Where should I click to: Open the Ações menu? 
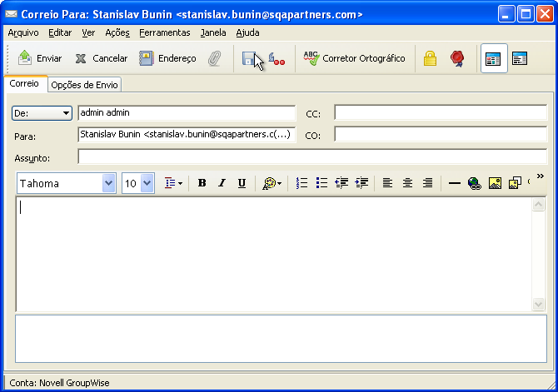pyautogui.click(x=117, y=32)
